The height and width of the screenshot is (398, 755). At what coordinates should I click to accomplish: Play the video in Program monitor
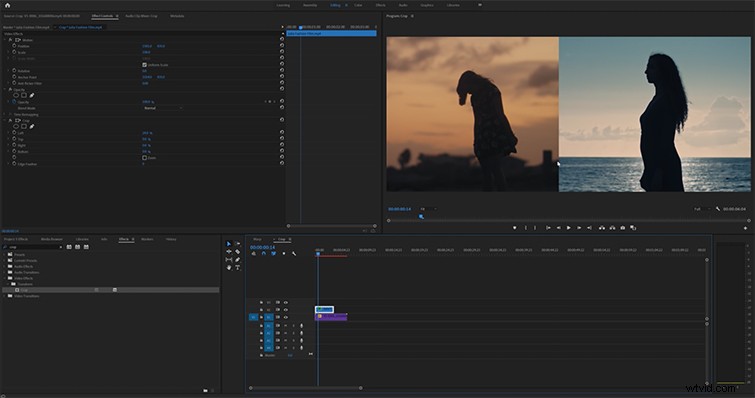coord(569,228)
